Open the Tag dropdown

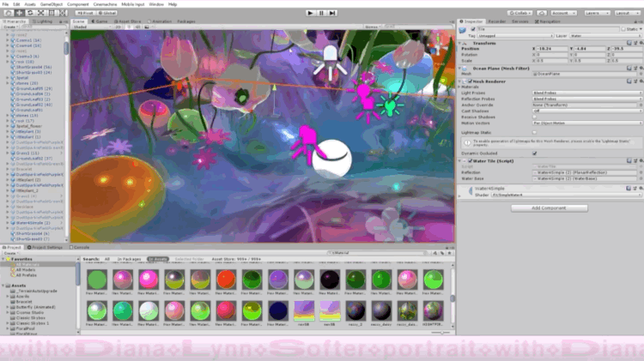coord(515,36)
